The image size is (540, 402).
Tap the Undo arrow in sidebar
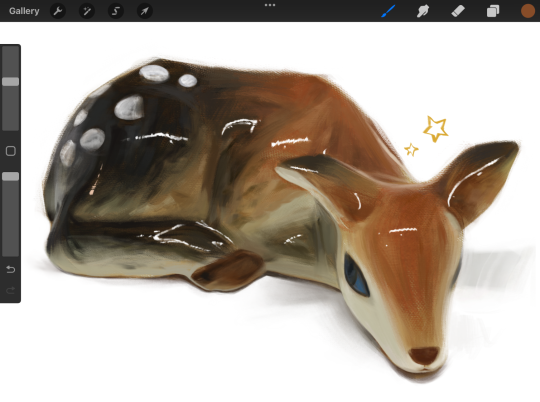11,269
